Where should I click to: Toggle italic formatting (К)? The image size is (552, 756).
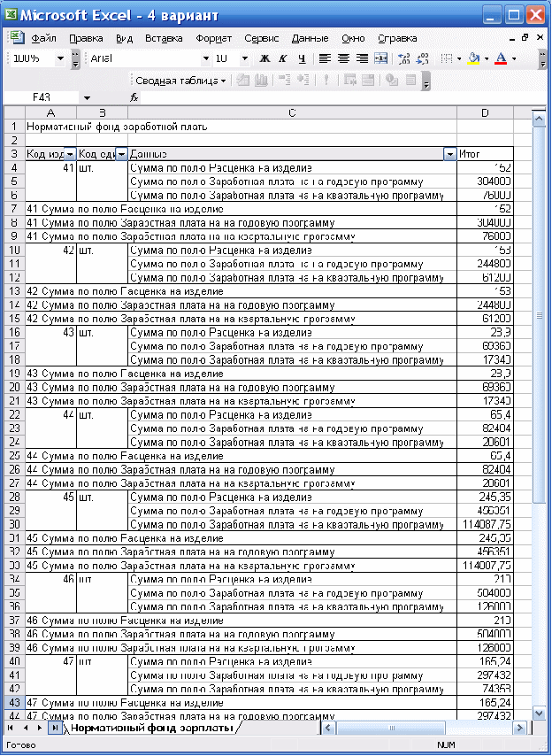pos(283,58)
